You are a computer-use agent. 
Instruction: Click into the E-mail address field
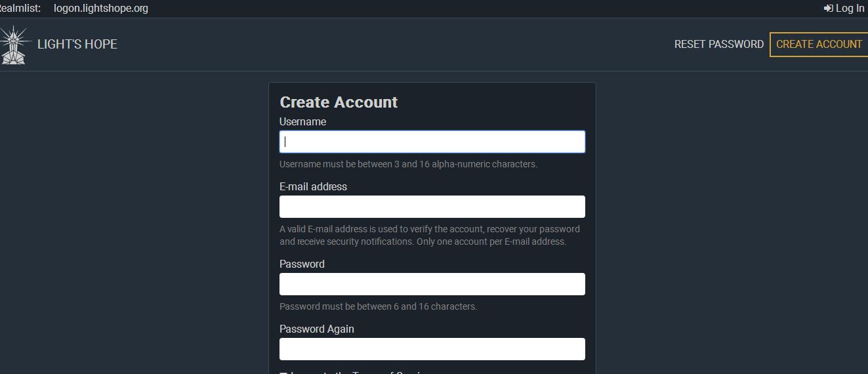432,207
